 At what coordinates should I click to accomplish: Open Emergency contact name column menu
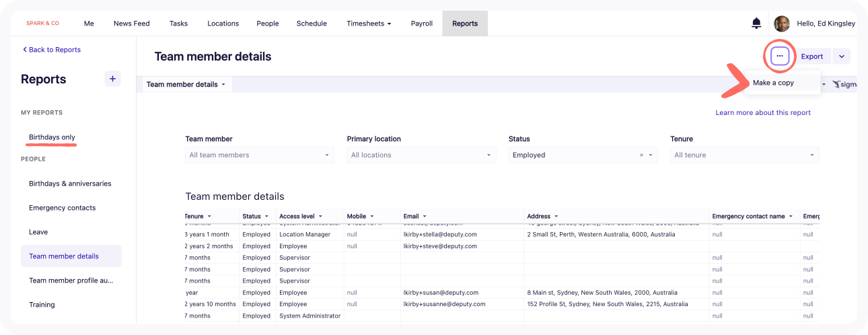click(x=791, y=217)
